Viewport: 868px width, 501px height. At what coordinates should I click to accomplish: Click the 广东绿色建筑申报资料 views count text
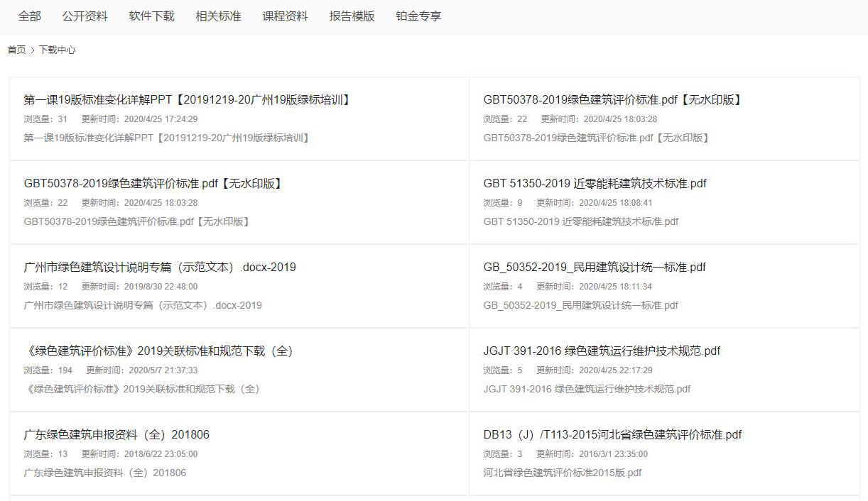(x=40, y=453)
